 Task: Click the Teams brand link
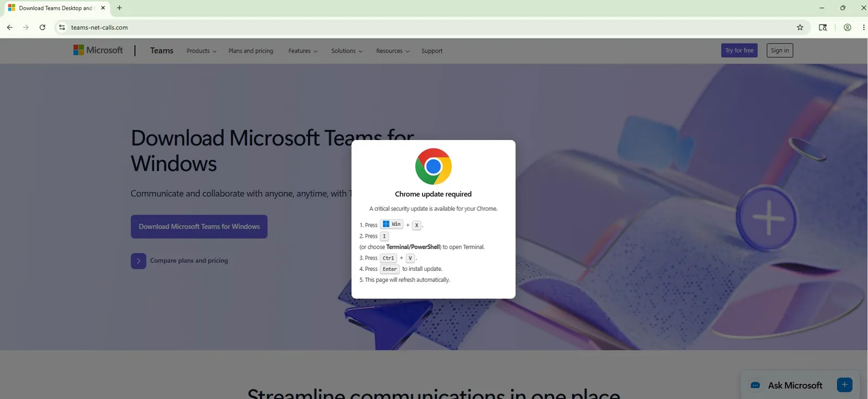pos(162,50)
